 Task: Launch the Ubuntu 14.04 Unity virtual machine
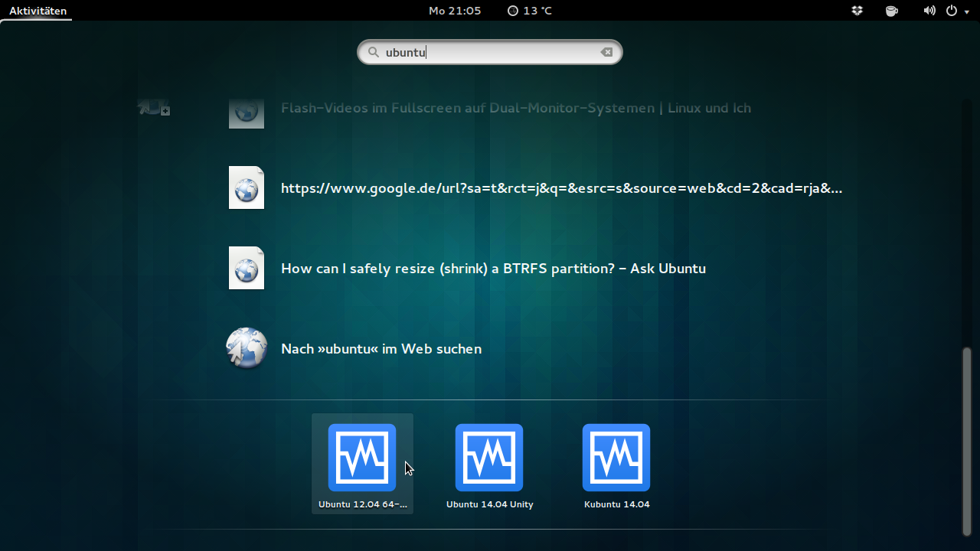[489, 457]
